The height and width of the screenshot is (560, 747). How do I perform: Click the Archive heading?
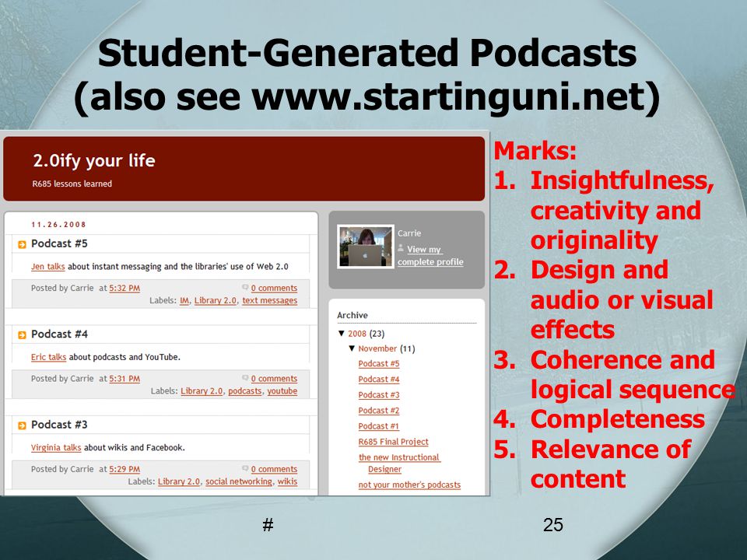(x=352, y=315)
